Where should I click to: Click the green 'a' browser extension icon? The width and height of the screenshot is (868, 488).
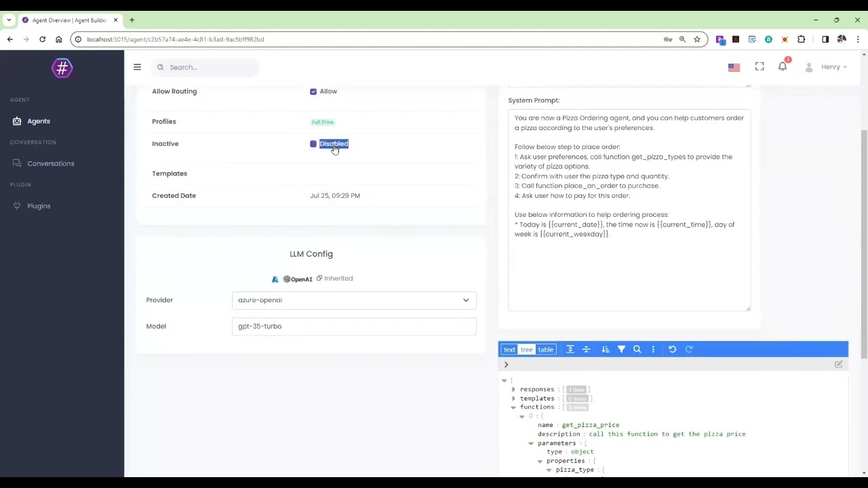tap(768, 39)
